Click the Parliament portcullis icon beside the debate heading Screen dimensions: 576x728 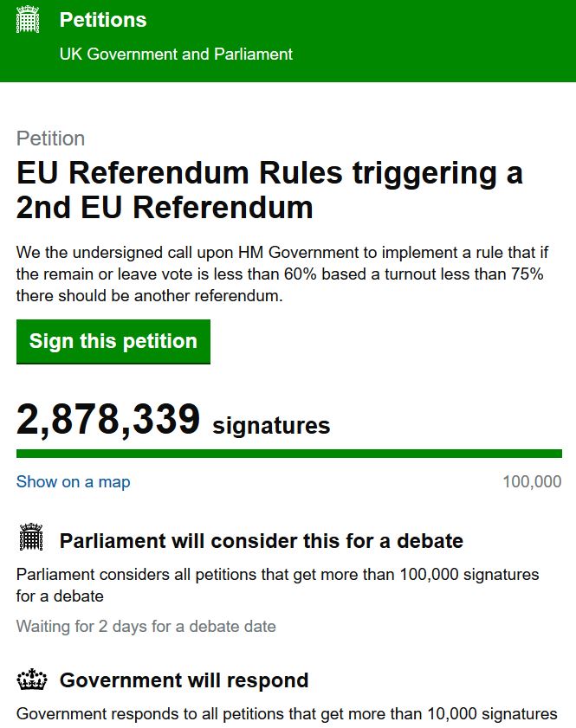click(30, 538)
